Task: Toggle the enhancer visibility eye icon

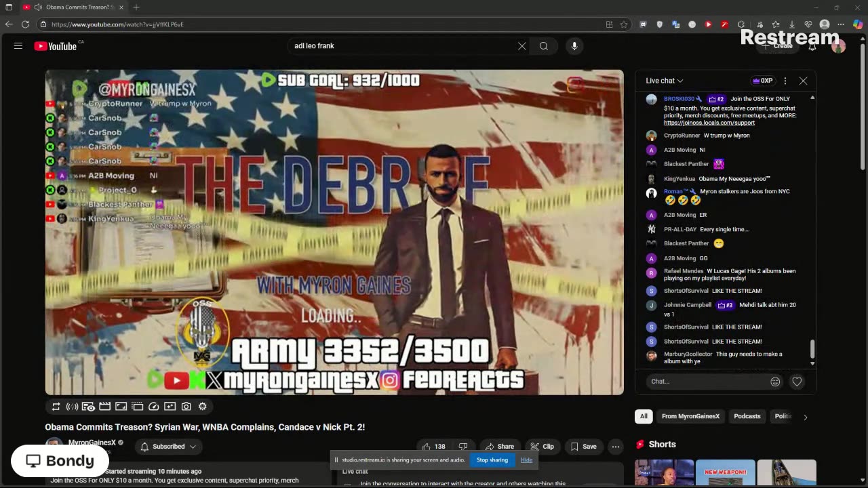Action: tap(88, 407)
